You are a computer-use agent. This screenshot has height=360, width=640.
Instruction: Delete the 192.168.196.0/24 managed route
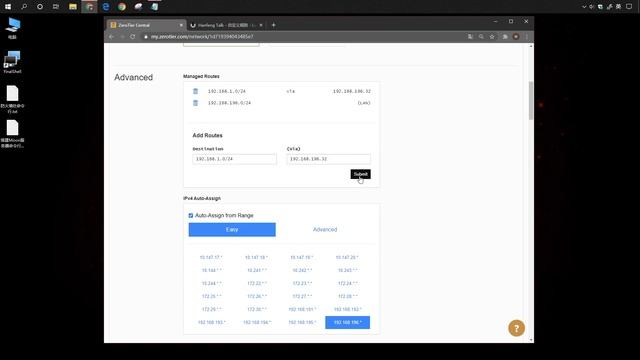coord(196,103)
